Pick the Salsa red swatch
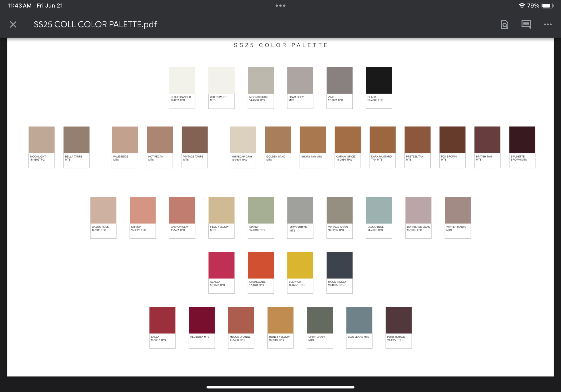The image size is (561, 392). click(x=162, y=320)
